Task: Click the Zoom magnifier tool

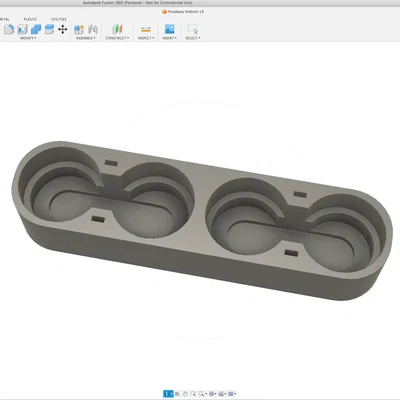Action: pos(193,394)
